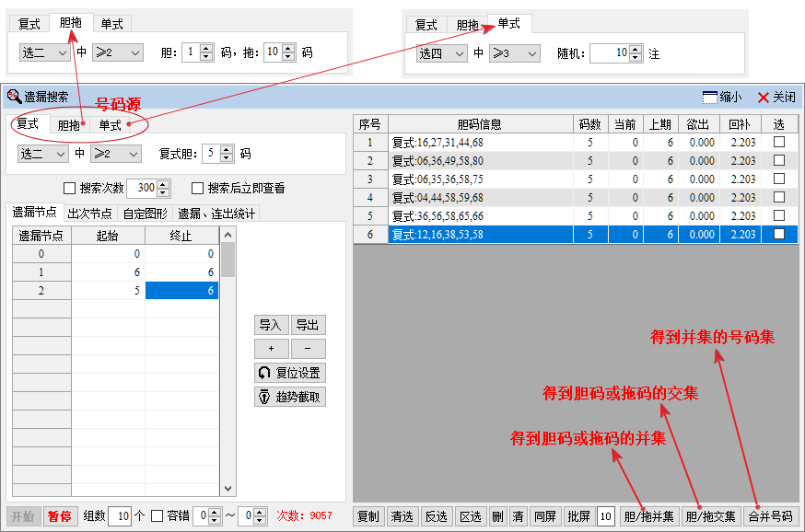Click the 缩小 shrink window icon

[709, 97]
